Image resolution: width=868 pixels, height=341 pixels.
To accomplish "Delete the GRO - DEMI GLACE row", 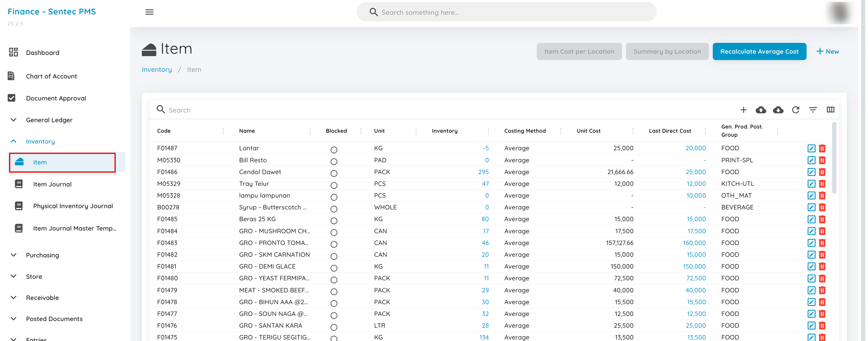I will pos(822,266).
